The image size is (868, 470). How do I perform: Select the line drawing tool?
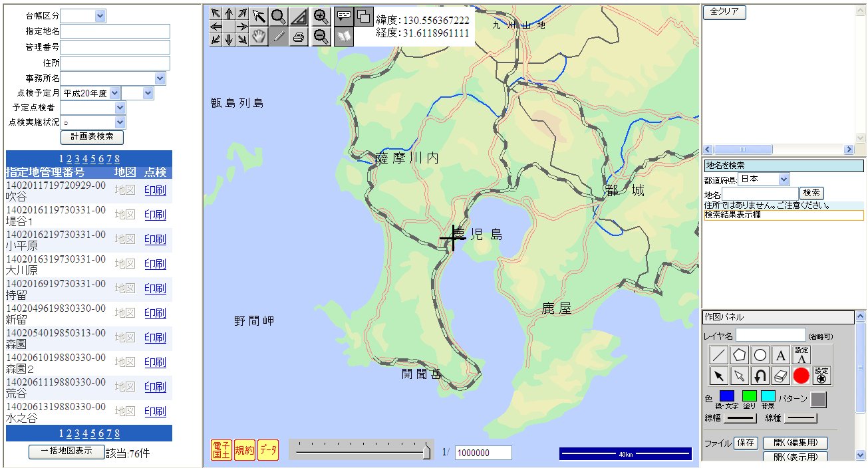718,355
